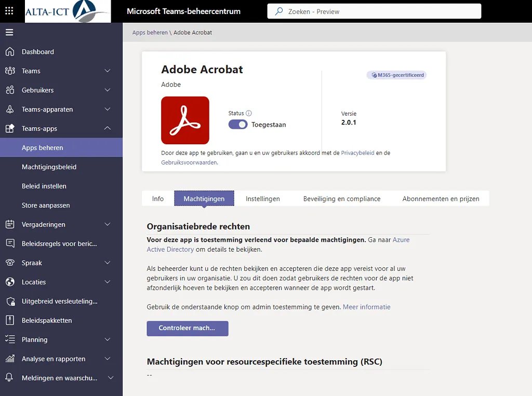This screenshot has width=532, height=396.
Task: Click the Uitgebreid versleuteling sidebar icon
Action: coord(10,301)
